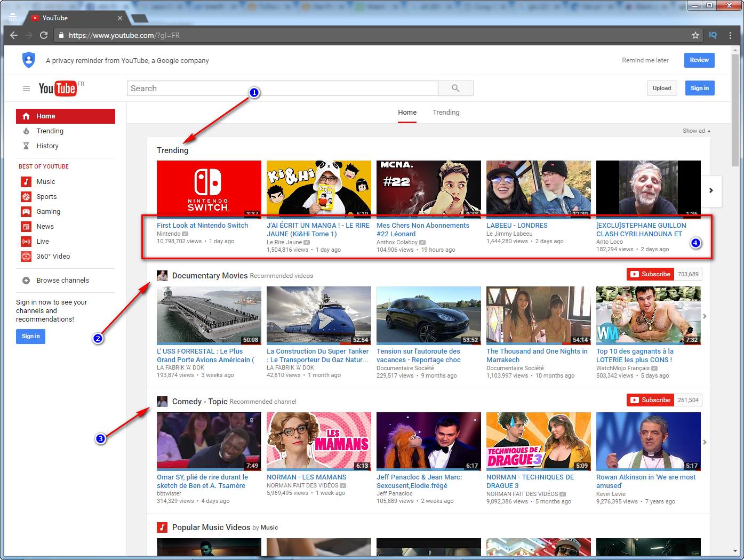Click the Jeff Panacloc channel name
The height and width of the screenshot is (560, 744).
tap(395, 494)
